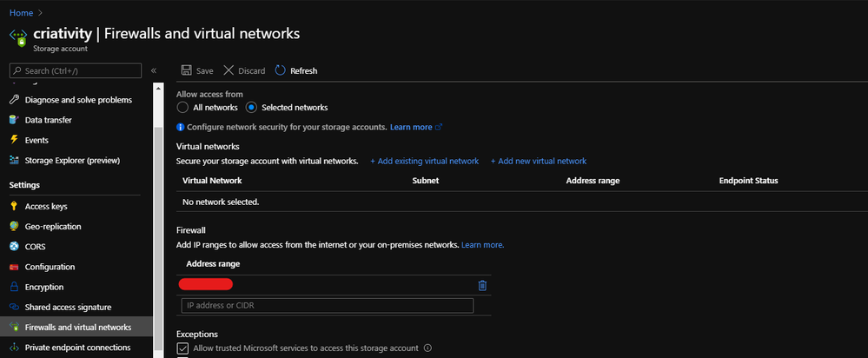Screen dimensions: 868x358
Task: Delete the firewall address range entry
Action: (x=482, y=285)
